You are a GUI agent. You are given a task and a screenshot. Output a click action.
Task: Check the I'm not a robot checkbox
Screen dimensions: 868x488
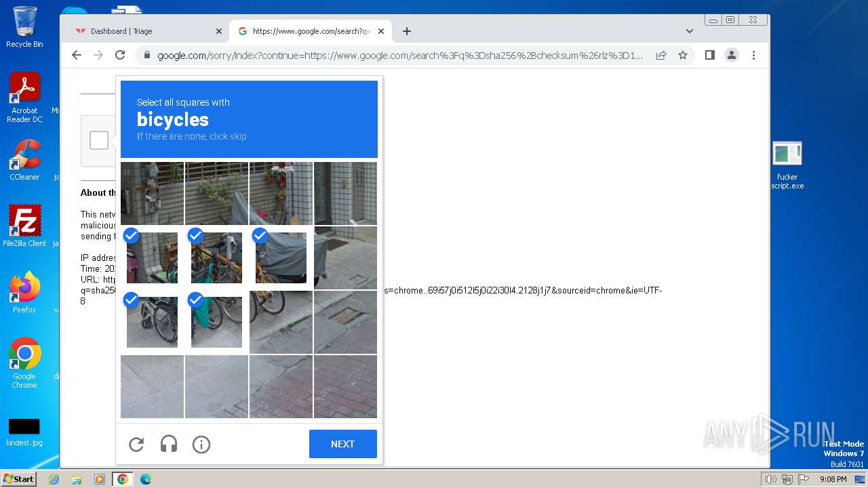click(x=99, y=140)
